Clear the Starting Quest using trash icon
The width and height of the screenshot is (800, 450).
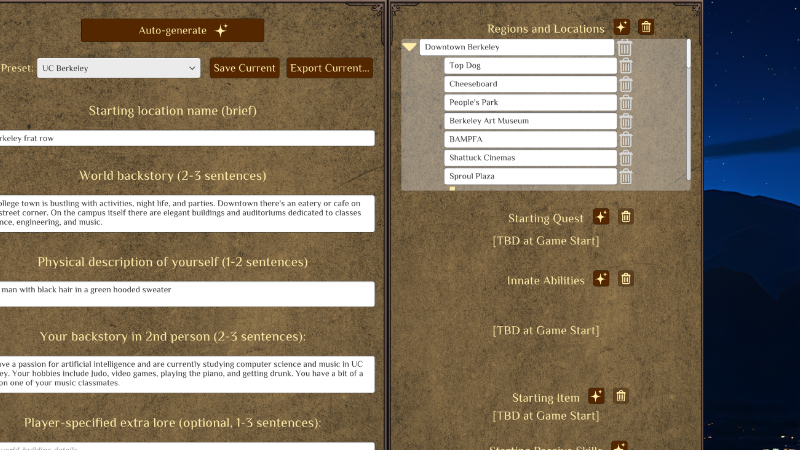[x=625, y=217]
